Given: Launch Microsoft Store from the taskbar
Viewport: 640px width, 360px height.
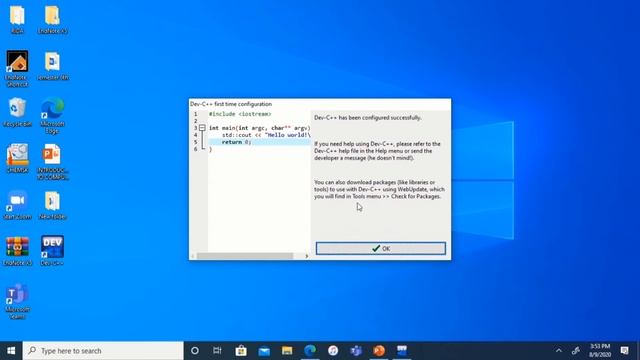Looking at the screenshot, I should 241,351.
